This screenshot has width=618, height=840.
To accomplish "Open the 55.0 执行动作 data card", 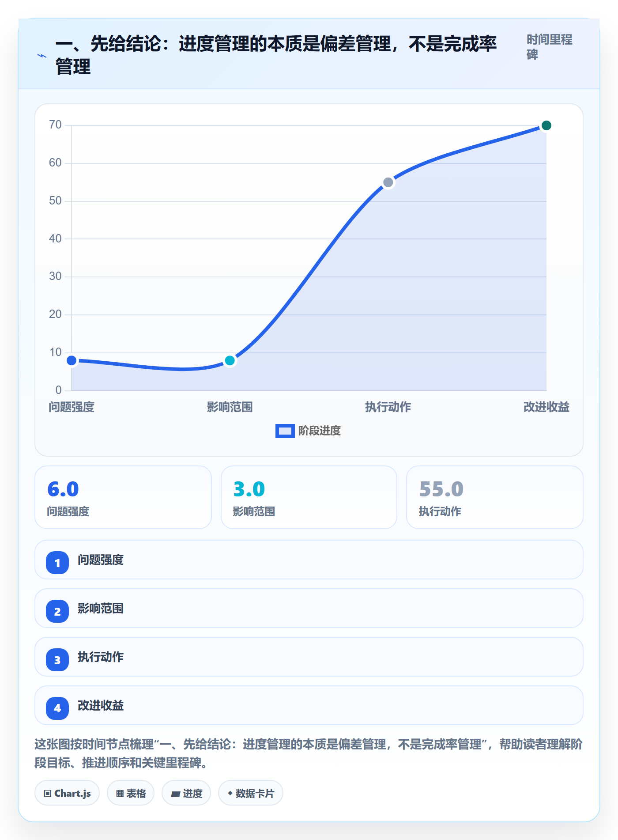I will (495, 497).
